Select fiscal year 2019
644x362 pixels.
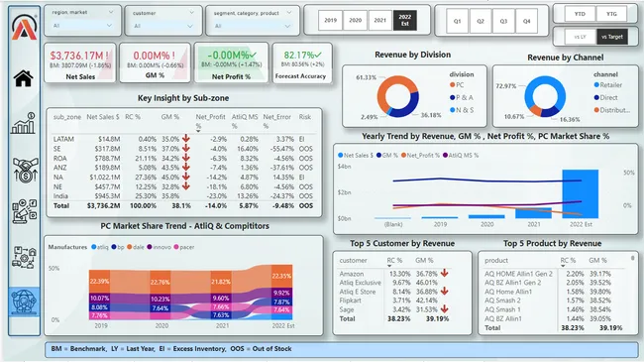[x=330, y=20]
